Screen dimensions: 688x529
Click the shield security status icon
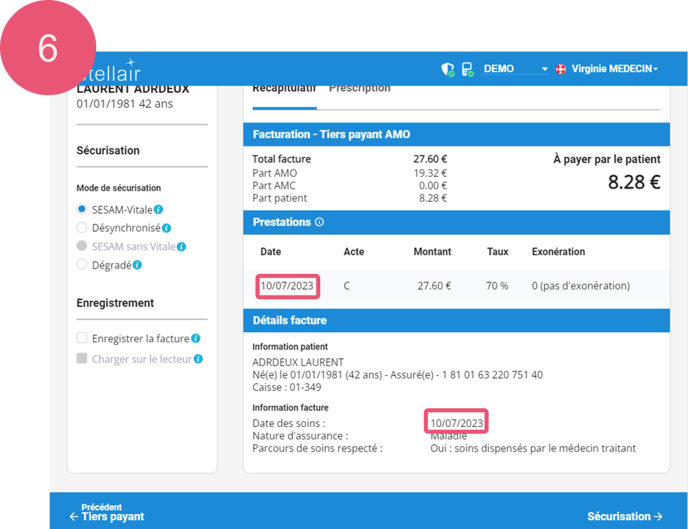click(448, 69)
